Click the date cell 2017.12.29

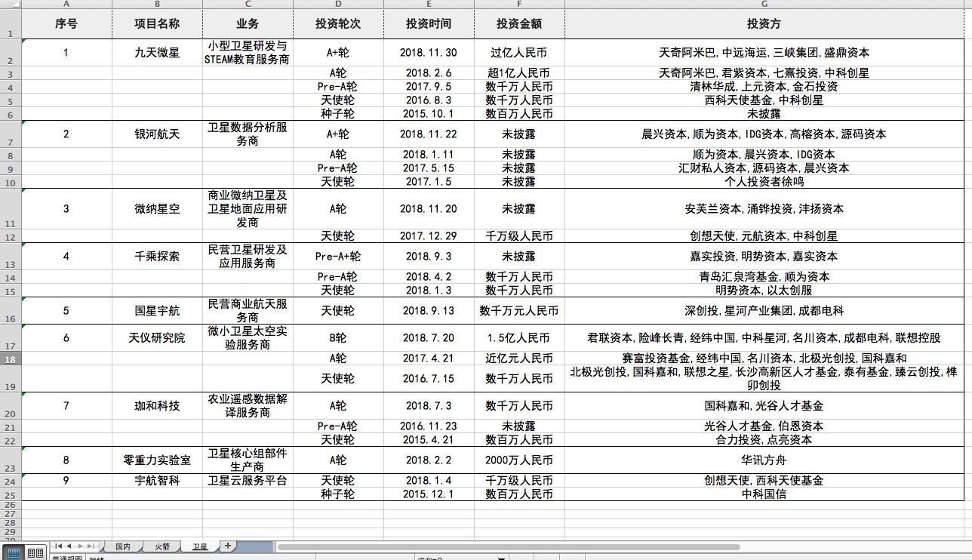pyautogui.click(x=429, y=236)
